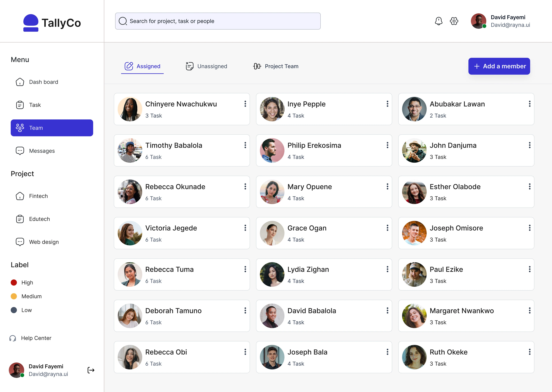Select the yellow Medium label dot
Image resolution: width=552 pixels, height=392 pixels.
coord(14,296)
